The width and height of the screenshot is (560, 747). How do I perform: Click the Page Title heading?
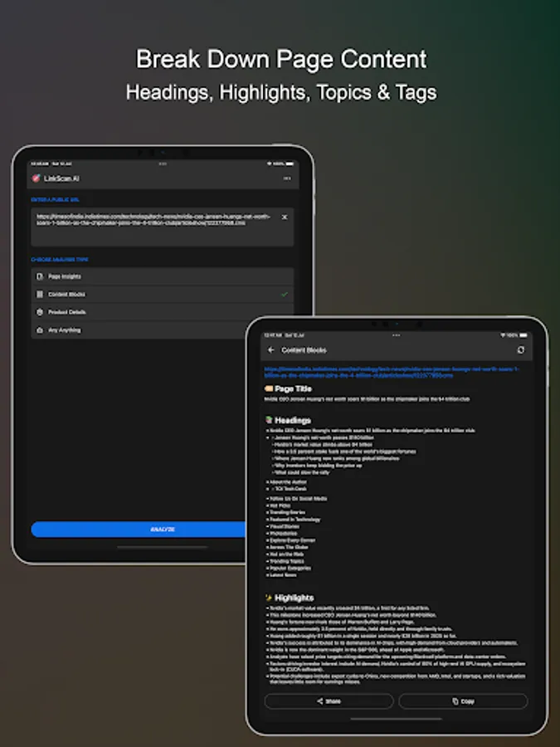click(294, 388)
